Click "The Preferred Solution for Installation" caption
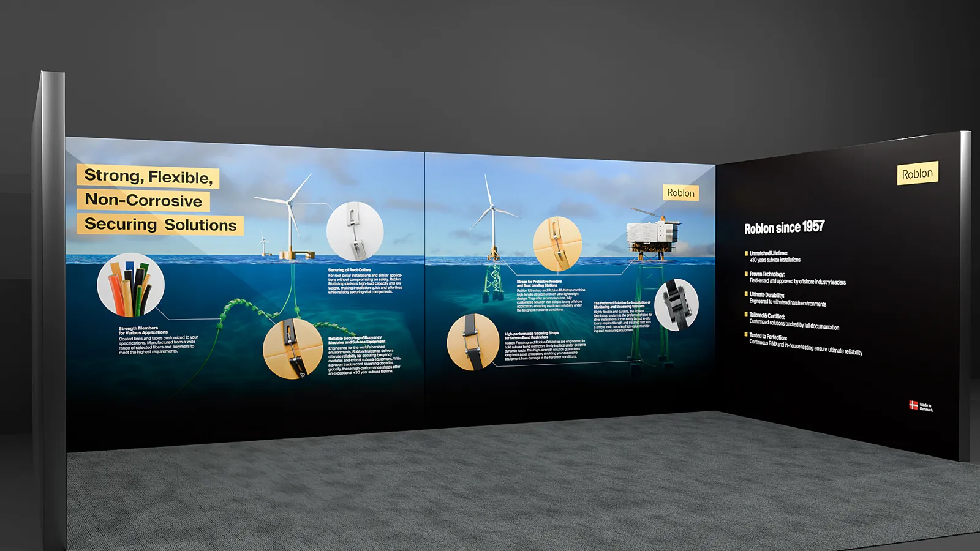980x551 pixels. click(x=622, y=305)
